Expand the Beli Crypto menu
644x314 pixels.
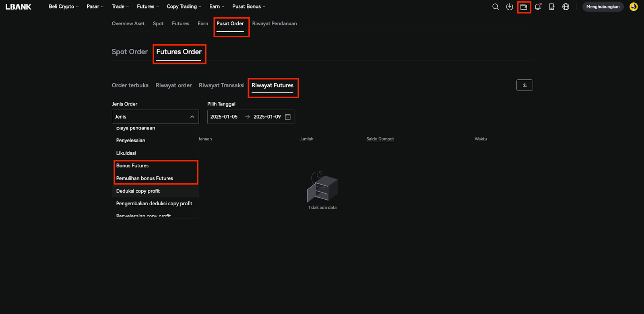(64, 7)
